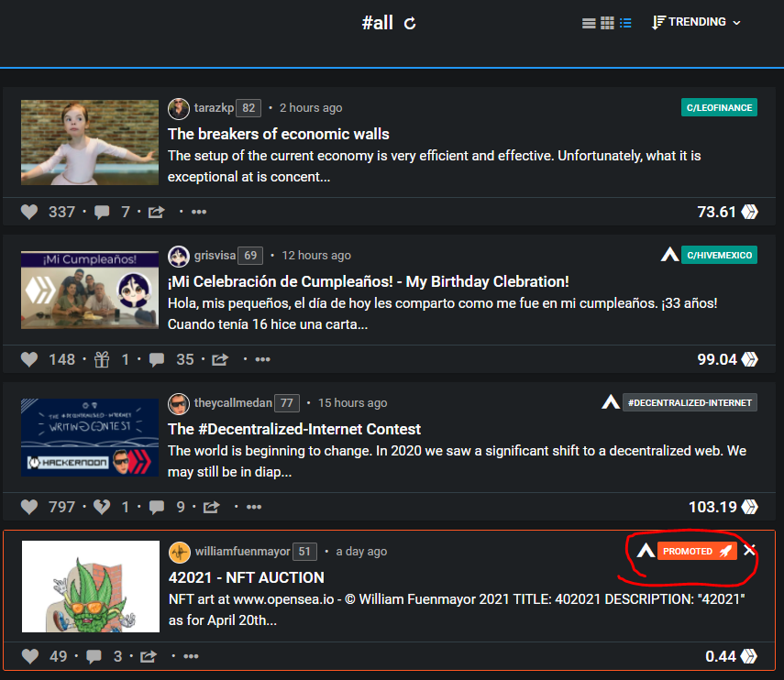Click the Ecency logo beside C/HIVEMEXICO
The height and width of the screenshot is (680, 784).
tap(669, 255)
